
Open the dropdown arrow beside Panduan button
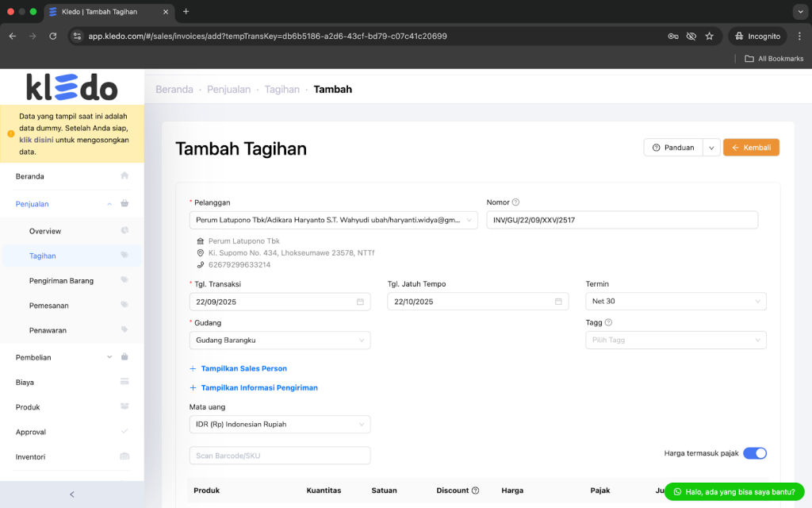[x=711, y=148]
